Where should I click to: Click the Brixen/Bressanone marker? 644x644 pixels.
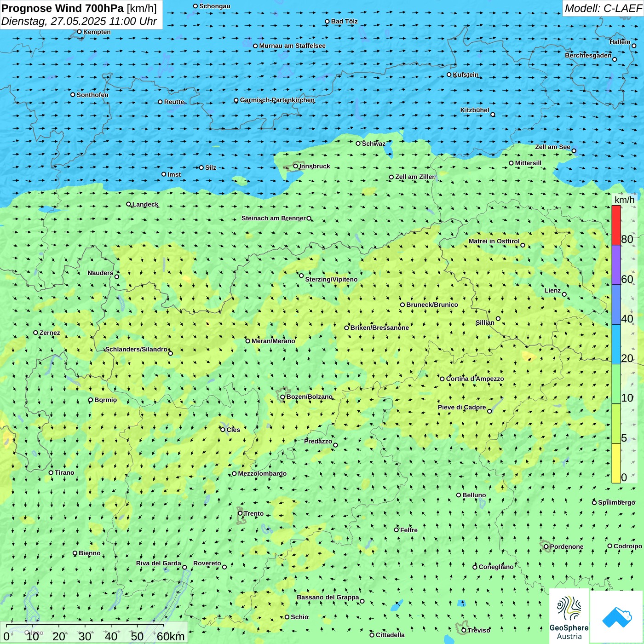click(x=347, y=328)
